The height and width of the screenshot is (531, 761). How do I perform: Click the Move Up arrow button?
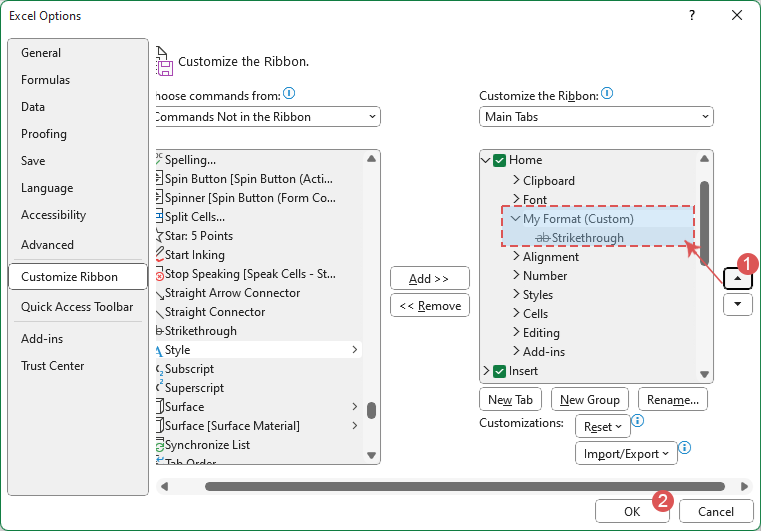tap(738, 280)
